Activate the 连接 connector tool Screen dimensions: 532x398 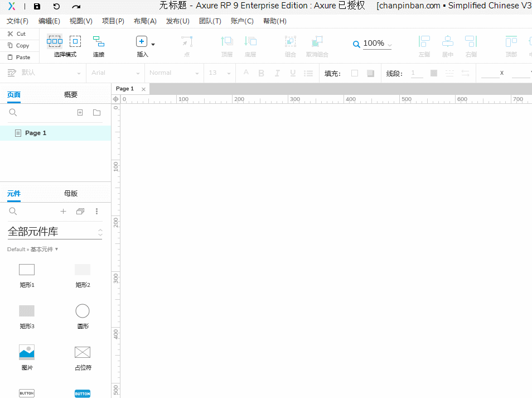(99, 42)
